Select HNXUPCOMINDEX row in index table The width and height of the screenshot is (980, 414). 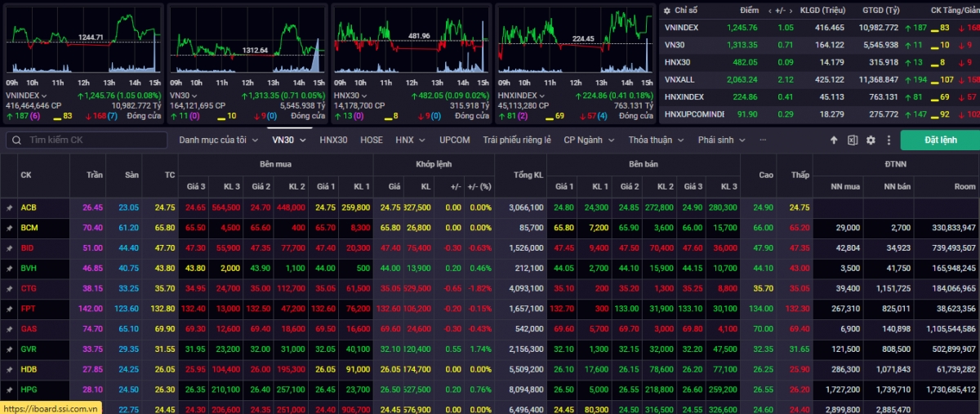click(819, 114)
